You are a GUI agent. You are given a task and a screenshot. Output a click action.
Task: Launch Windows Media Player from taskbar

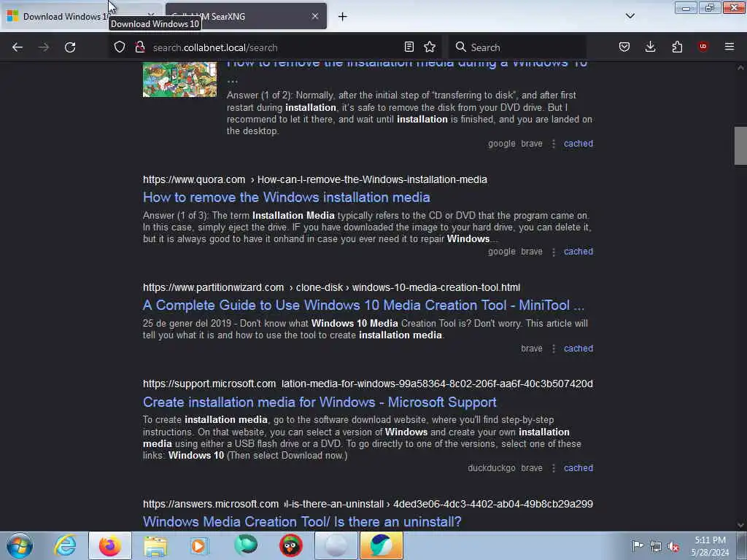pos(200,545)
